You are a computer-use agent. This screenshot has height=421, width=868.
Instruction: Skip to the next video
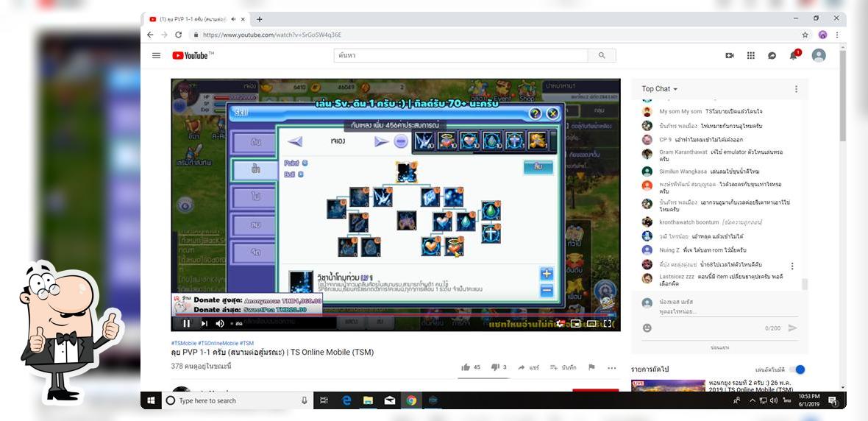[204, 324]
